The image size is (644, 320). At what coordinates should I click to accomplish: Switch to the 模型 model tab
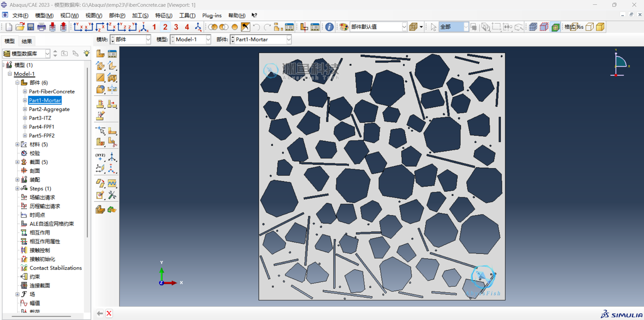click(9, 41)
